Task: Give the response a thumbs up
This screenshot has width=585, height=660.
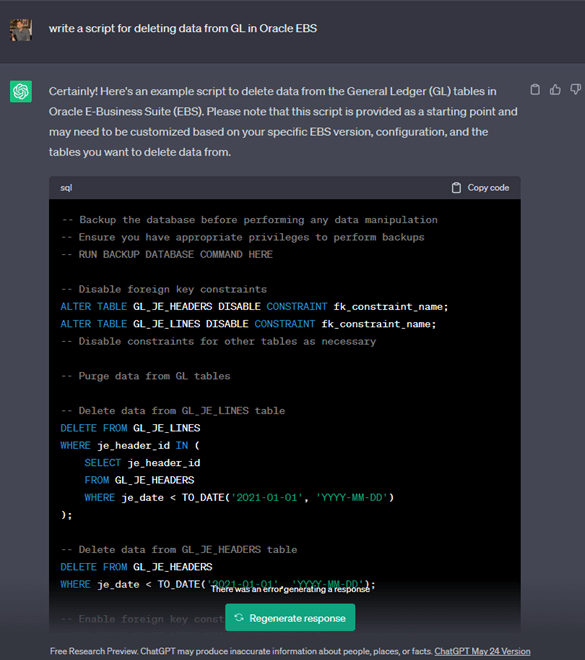Action: (x=555, y=89)
